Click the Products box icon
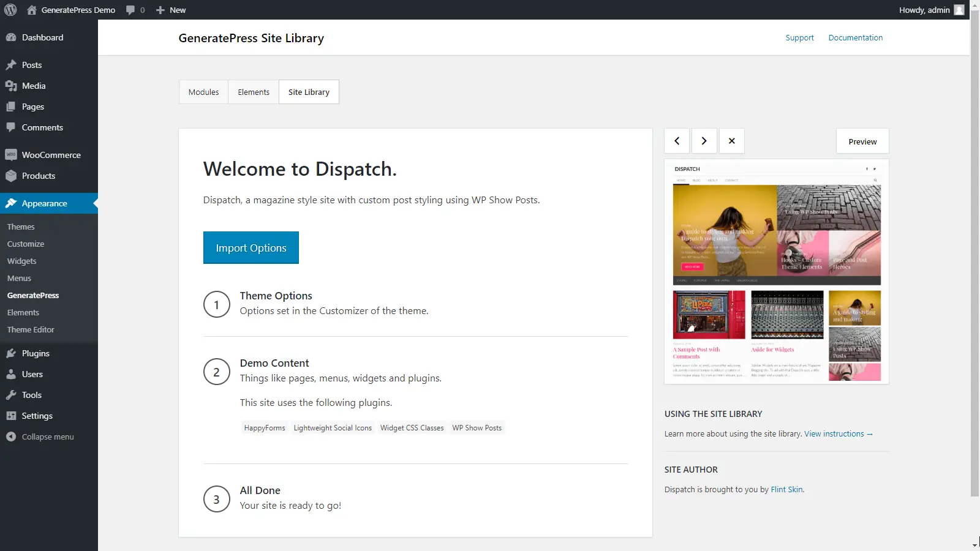 coord(11,176)
